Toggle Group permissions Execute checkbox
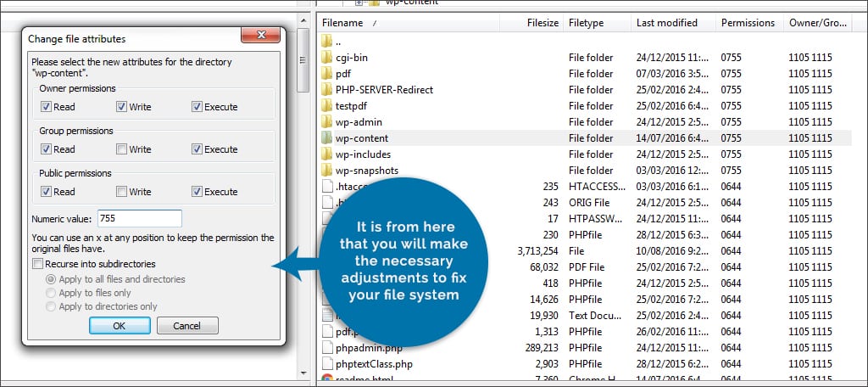 tap(197, 149)
